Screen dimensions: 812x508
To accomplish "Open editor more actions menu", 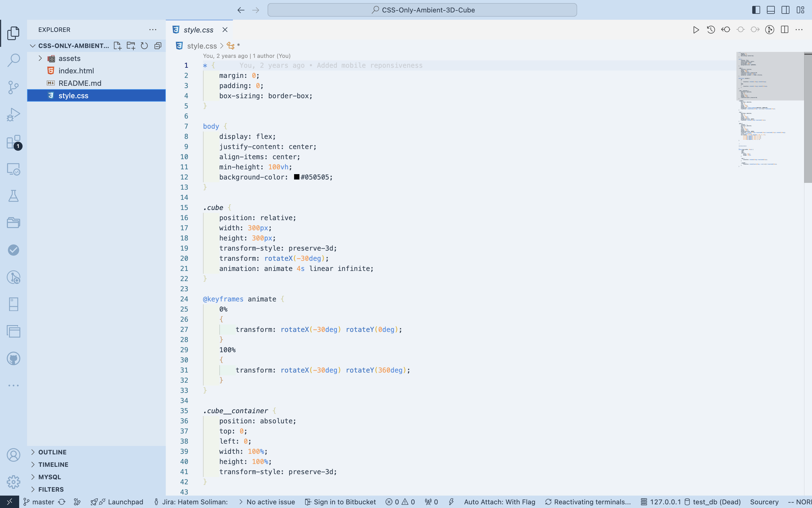I will (799, 30).
